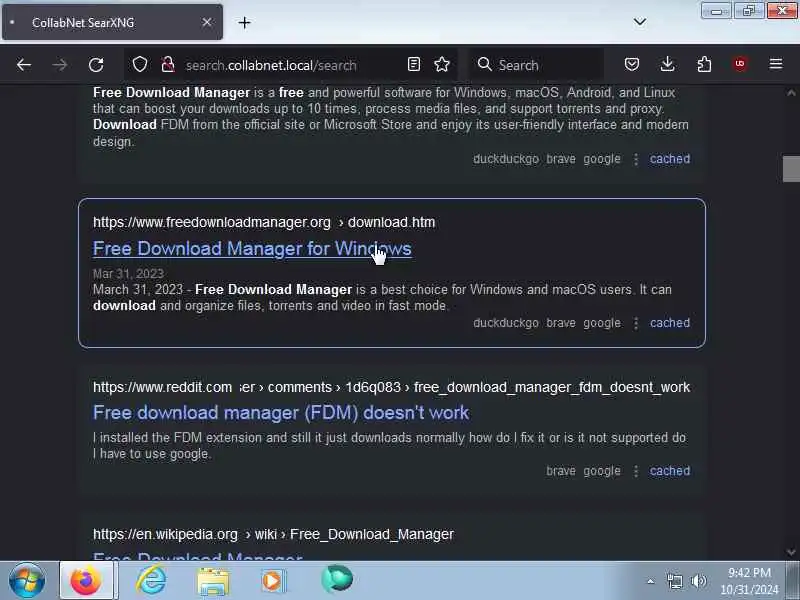Open the Firefox application menu

coord(776,64)
